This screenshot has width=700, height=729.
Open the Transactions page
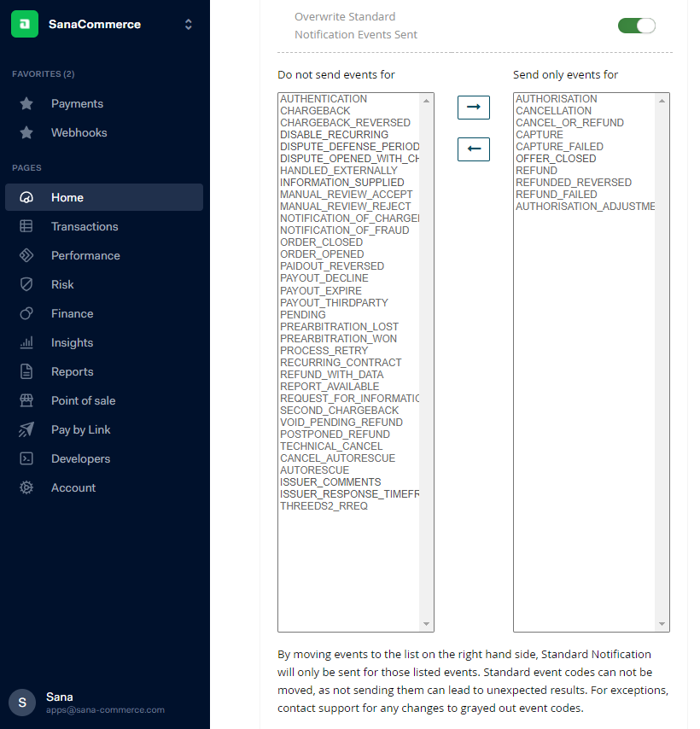click(85, 226)
